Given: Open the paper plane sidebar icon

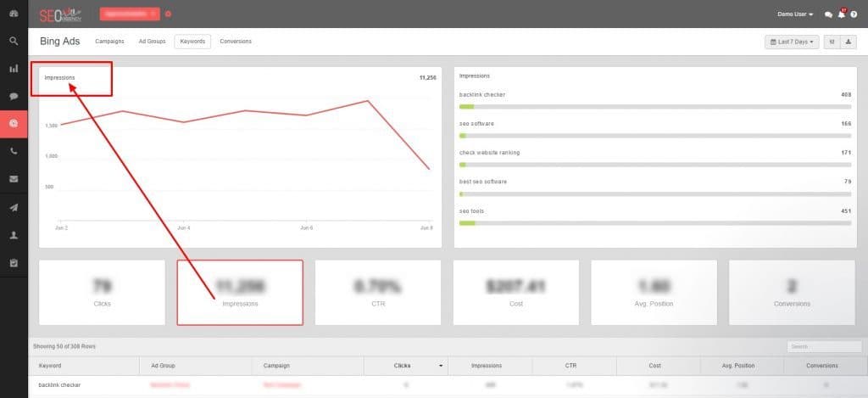Looking at the screenshot, I should (14, 207).
